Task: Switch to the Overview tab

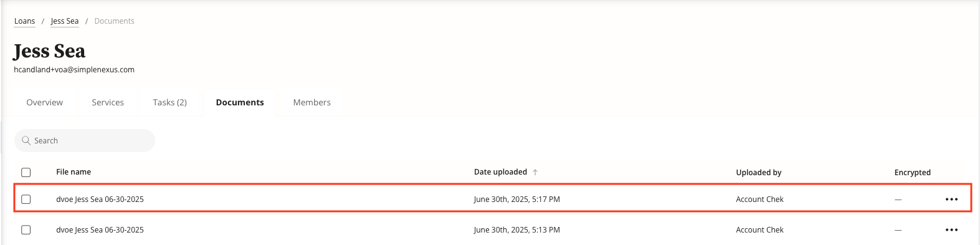Action: point(45,102)
